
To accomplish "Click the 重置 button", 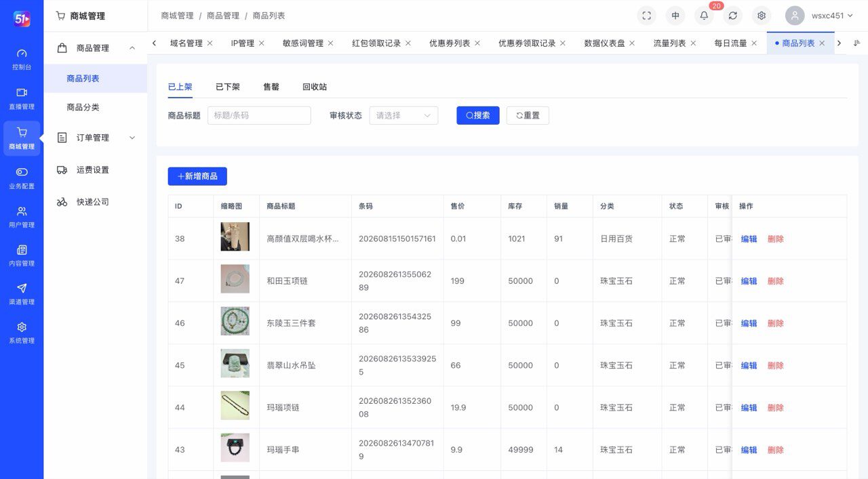I will 528,115.
